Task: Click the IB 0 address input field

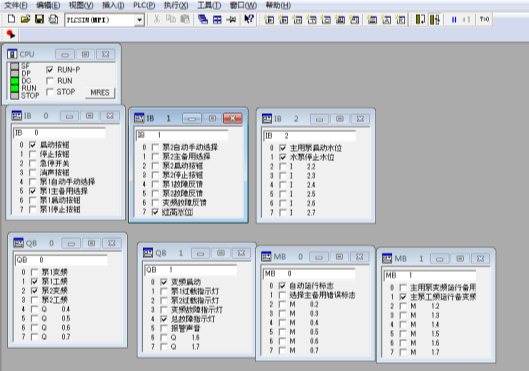Action: 59,133
